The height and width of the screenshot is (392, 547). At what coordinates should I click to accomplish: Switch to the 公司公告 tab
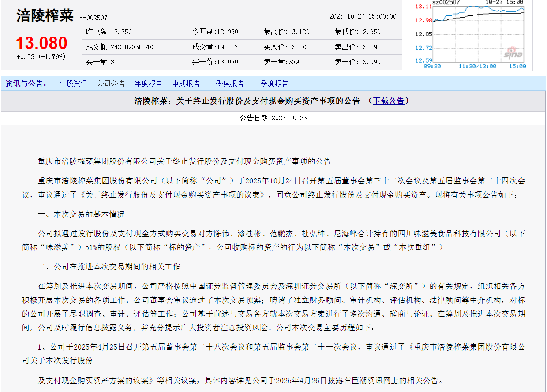tap(111, 83)
